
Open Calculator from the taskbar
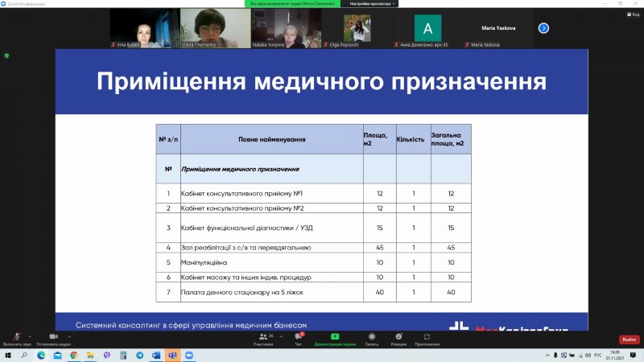point(123,356)
